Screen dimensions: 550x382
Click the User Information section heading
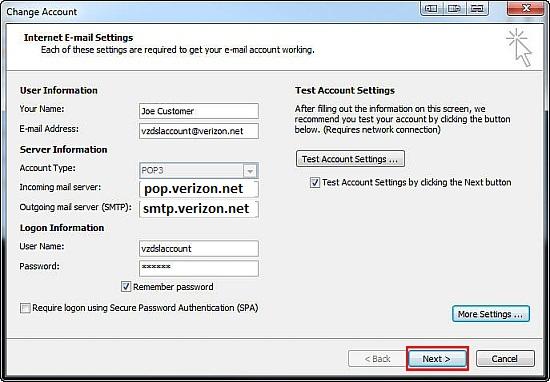[59, 91]
